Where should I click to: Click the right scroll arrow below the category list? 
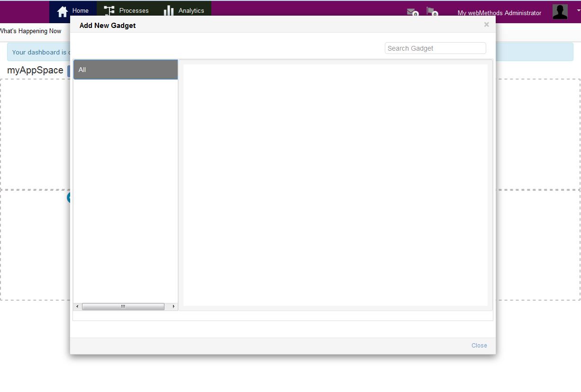pos(172,306)
